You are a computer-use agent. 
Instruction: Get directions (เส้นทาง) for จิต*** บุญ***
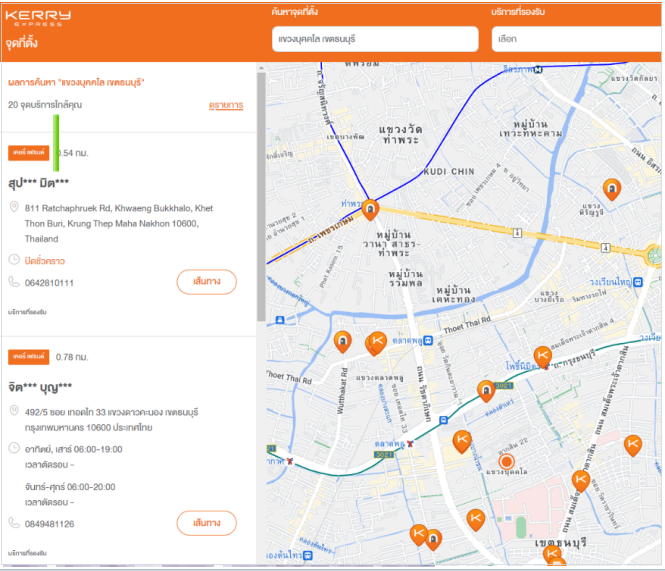207,523
